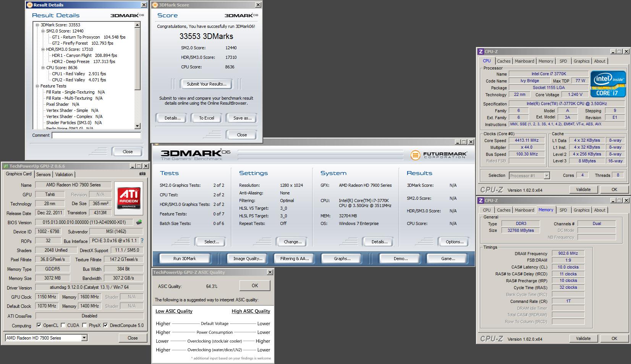This screenshot has height=364, width=631.
Task: Click the result tree scrollbar down arrow
Action: [138, 126]
